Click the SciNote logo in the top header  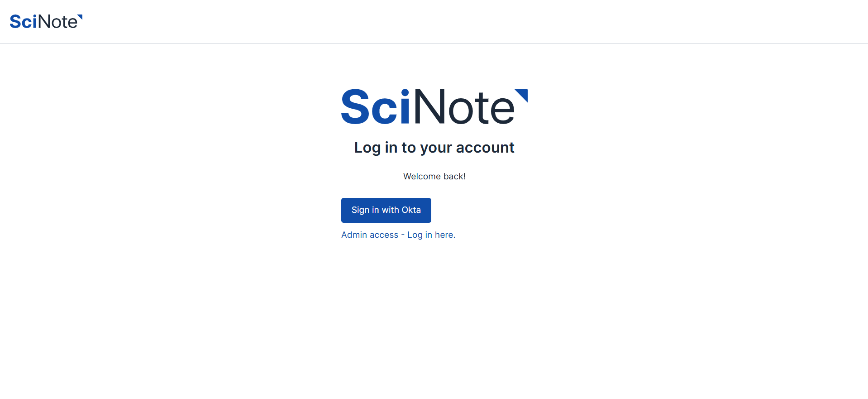pyautogui.click(x=46, y=22)
